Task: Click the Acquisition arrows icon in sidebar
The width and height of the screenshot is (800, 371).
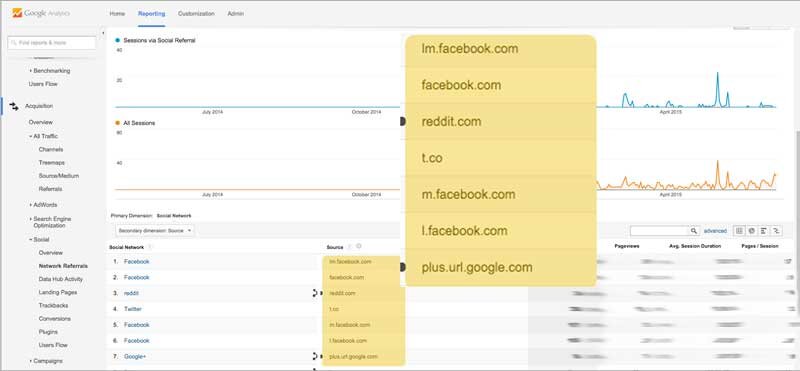Action: [14, 106]
